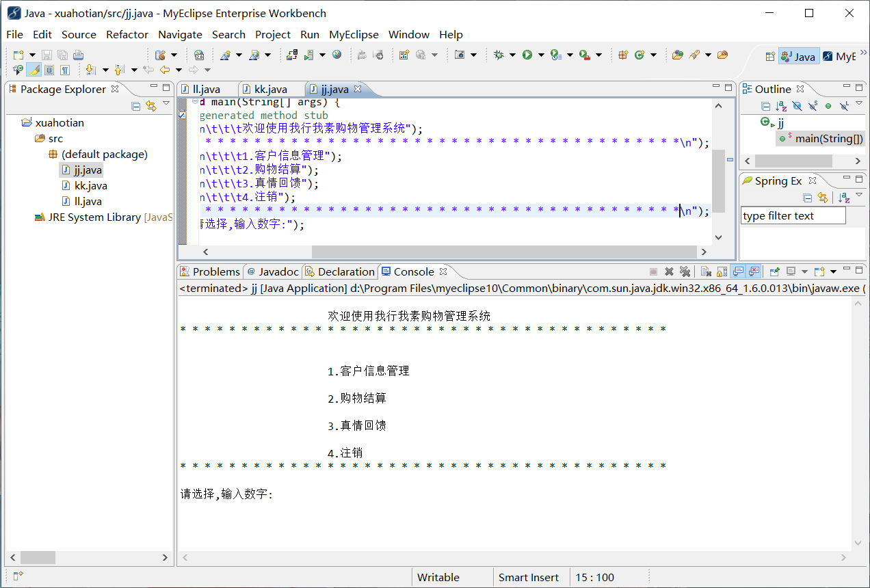
Task: Open the Source menu
Action: point(79,34)
